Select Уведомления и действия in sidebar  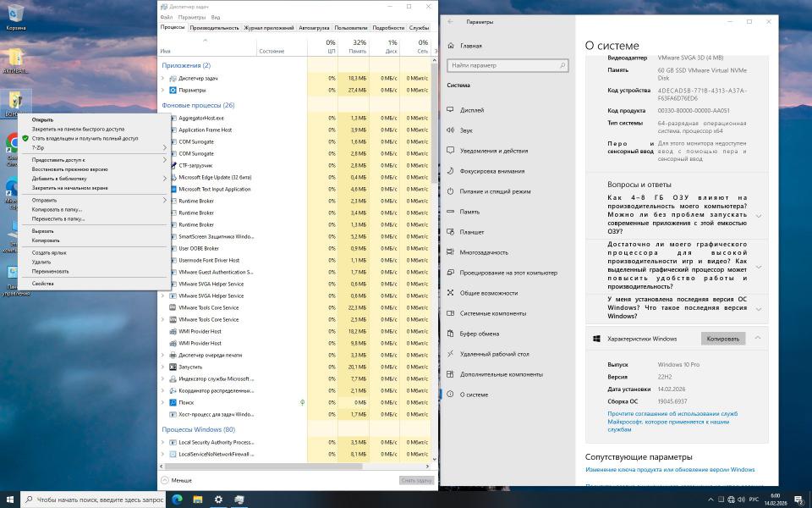coord(454,151)
